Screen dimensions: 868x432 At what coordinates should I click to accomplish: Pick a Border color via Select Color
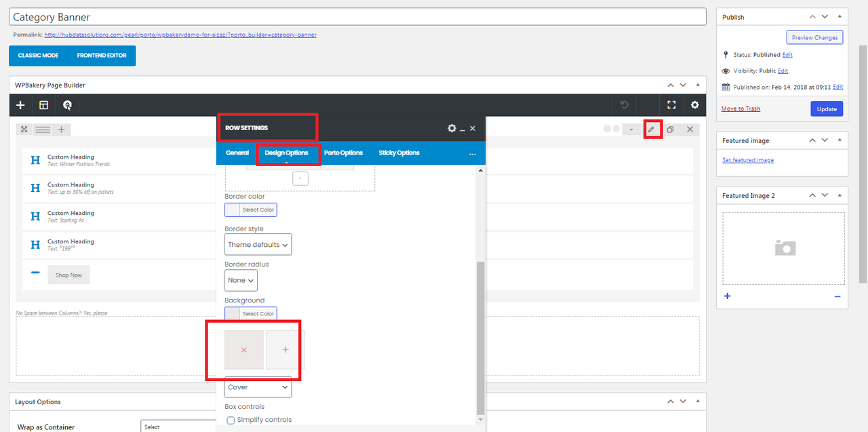click(x=251, y=210)
